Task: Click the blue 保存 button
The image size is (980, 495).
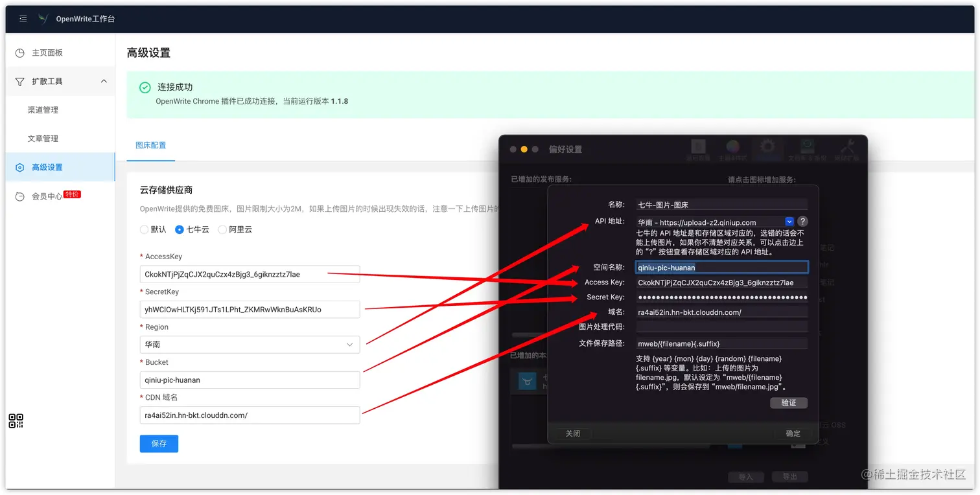Action: tap(159, 444)
